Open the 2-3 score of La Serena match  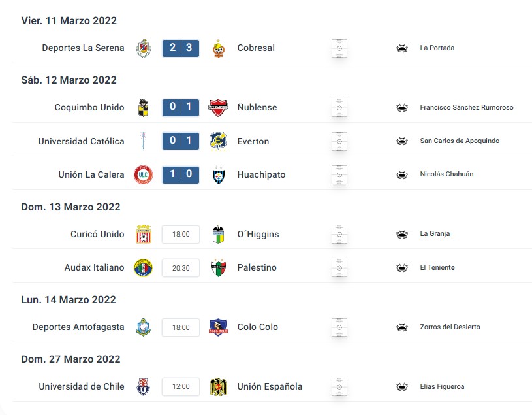[181, 48]
